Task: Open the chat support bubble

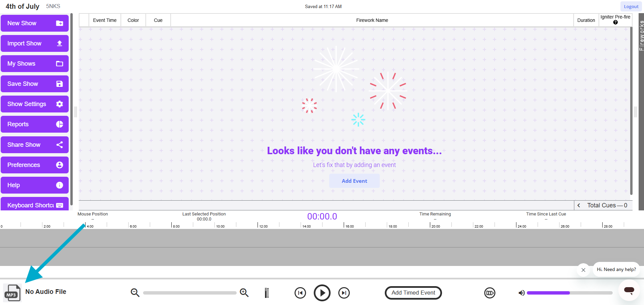Action: (629, 290)
